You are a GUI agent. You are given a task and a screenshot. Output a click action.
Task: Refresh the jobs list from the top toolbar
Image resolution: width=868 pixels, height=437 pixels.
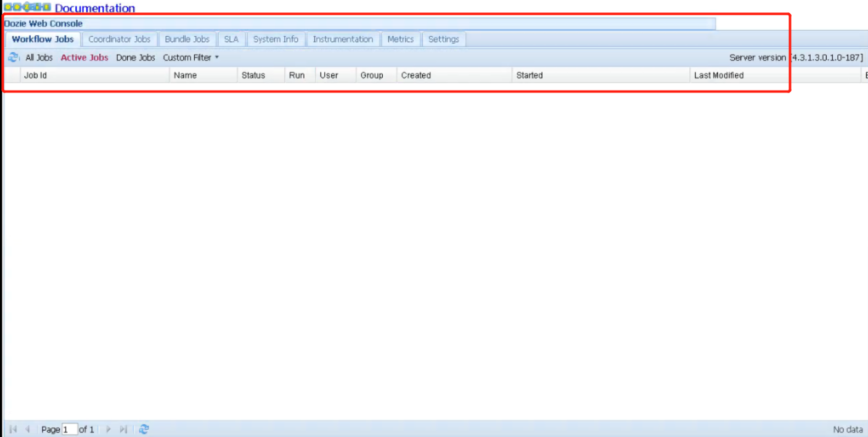pos(13,57)
